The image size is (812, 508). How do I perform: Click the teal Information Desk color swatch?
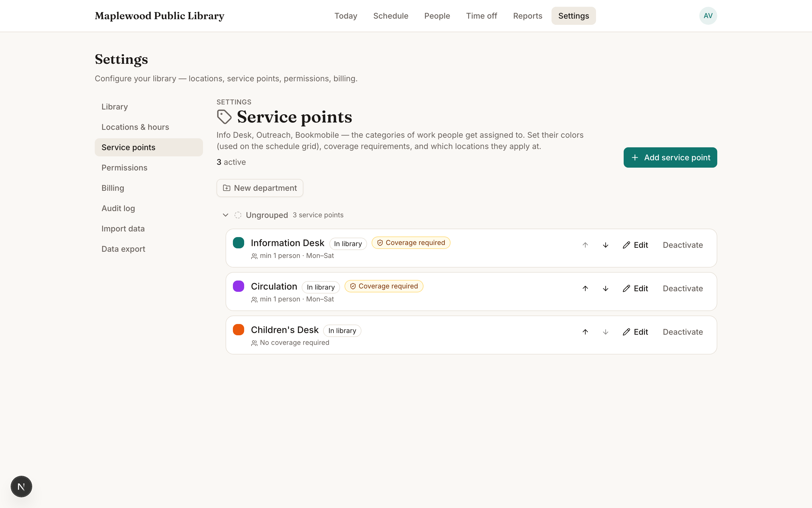(238, 243)
